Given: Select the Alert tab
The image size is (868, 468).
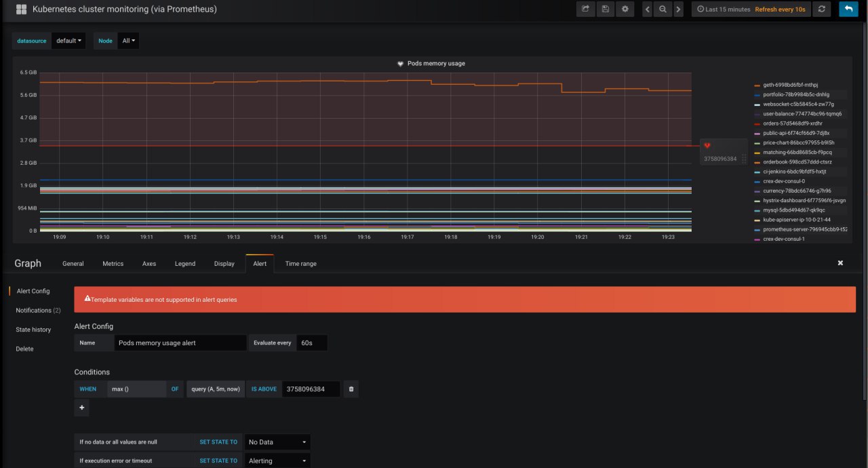Looking at the screenshot, I should (260, 264).
